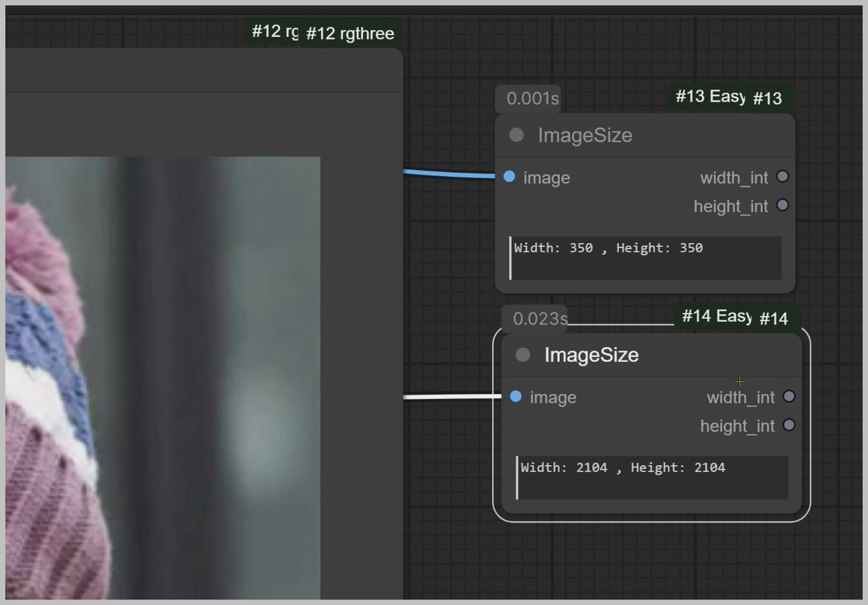Click the preview image of the knitted hat
868x605 pixels.
[163, 378]
